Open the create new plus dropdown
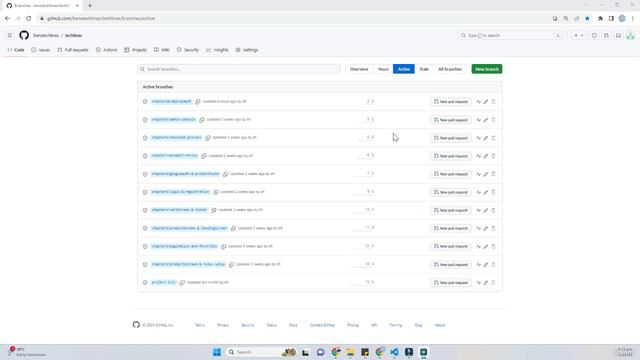This screenshot has height=360, width=640. pos(578,36)
